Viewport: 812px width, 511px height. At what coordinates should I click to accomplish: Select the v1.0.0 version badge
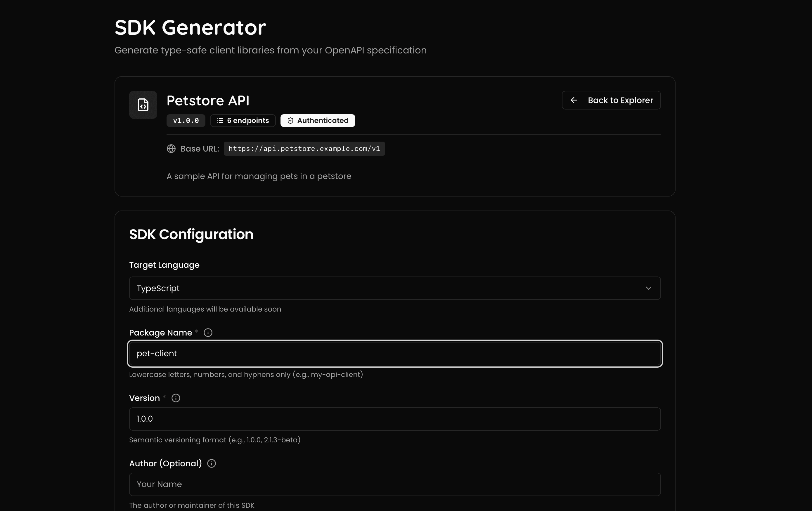(186, 121)
